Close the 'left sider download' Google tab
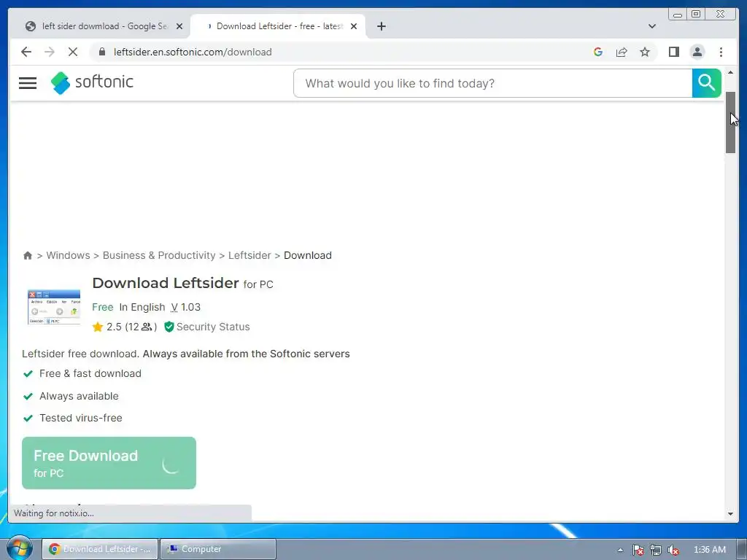 pos(179,26)
